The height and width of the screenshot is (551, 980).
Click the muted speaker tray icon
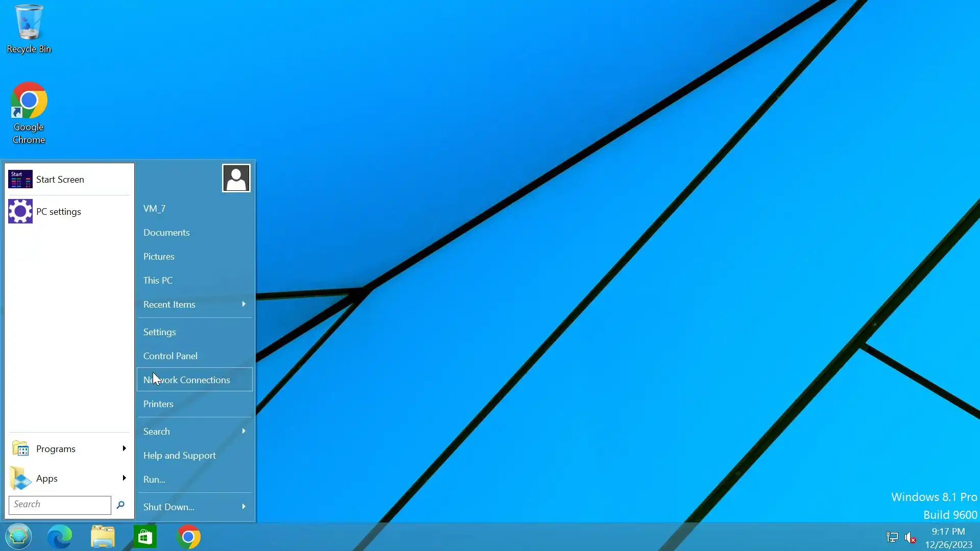[x=910, y=537]
